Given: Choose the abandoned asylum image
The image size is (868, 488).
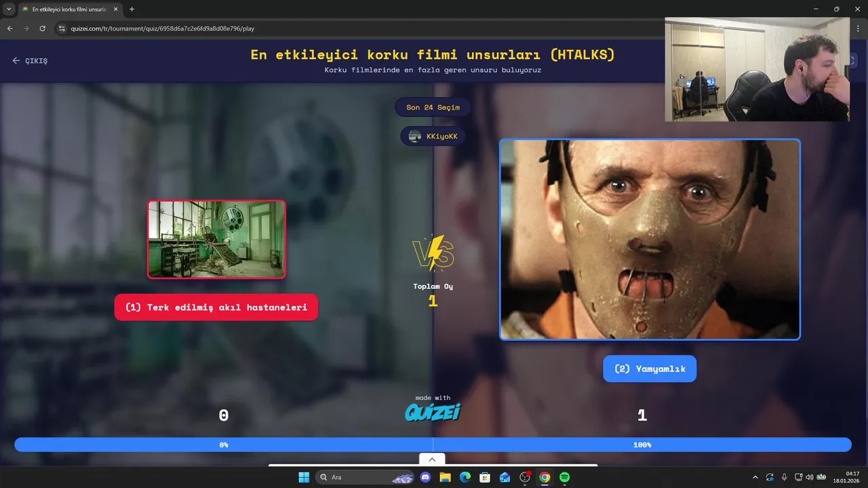Looking at the screenshot, I should [x=216, y=239].
